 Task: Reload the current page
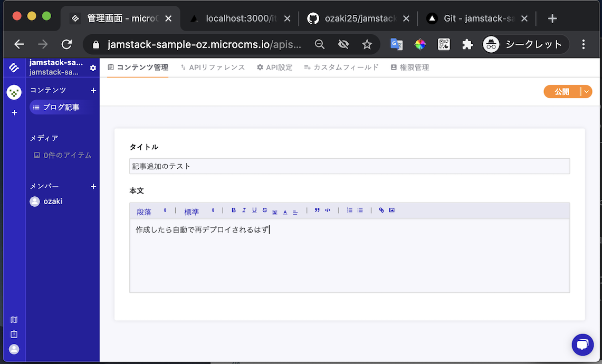[x=67, y=44]
